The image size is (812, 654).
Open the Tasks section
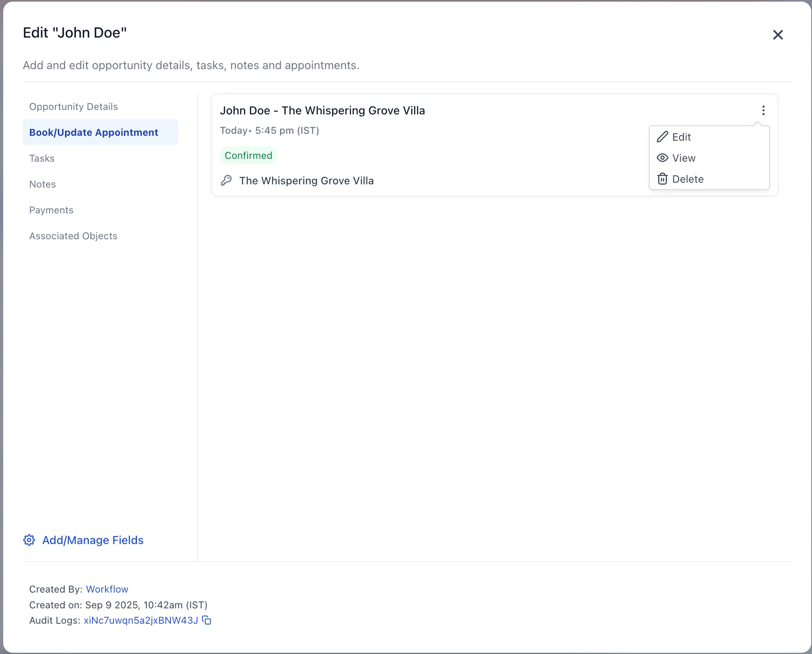42,158
